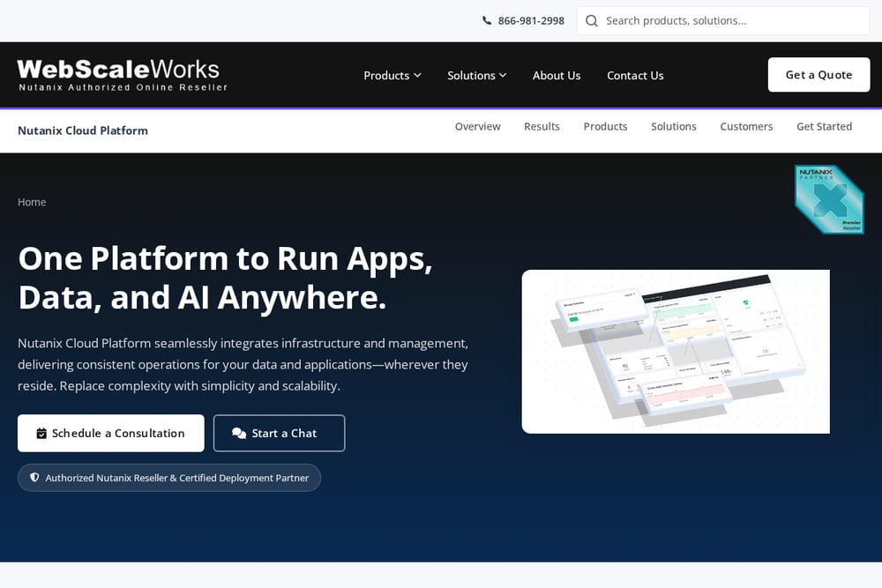Image resolution: width=882 pixels, height=588 pixels.
Task: Click the calendar icon in Schedule a Consultation
Action: pyautogui.click(x=41, y=434)
